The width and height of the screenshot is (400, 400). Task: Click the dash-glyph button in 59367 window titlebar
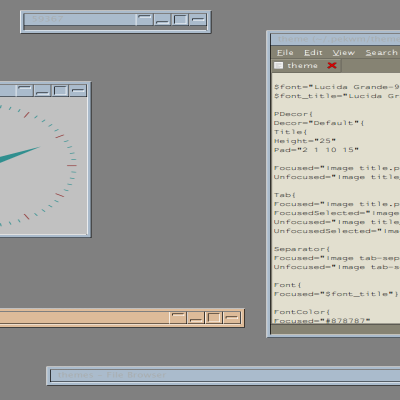198,20
